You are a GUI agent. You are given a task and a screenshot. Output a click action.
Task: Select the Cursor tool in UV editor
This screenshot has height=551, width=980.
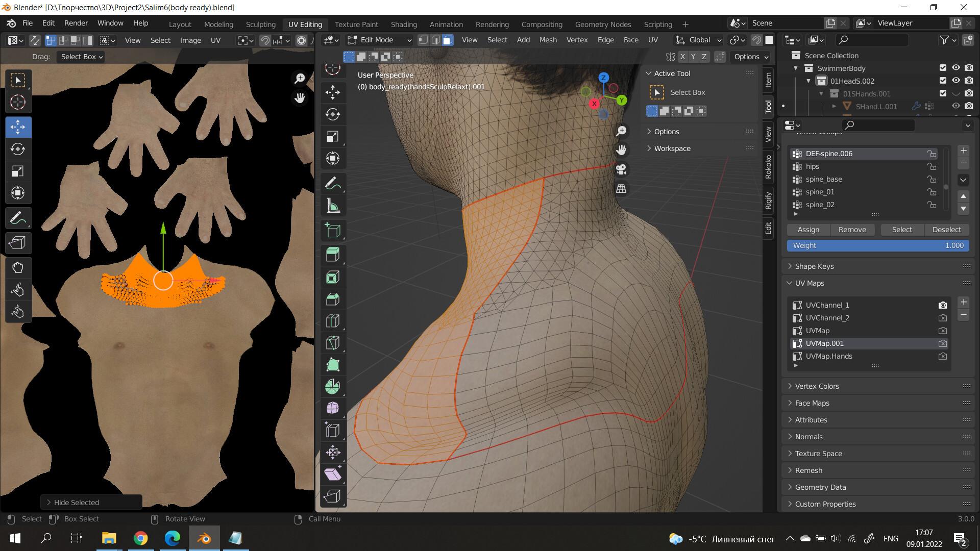tap(18, 103)
